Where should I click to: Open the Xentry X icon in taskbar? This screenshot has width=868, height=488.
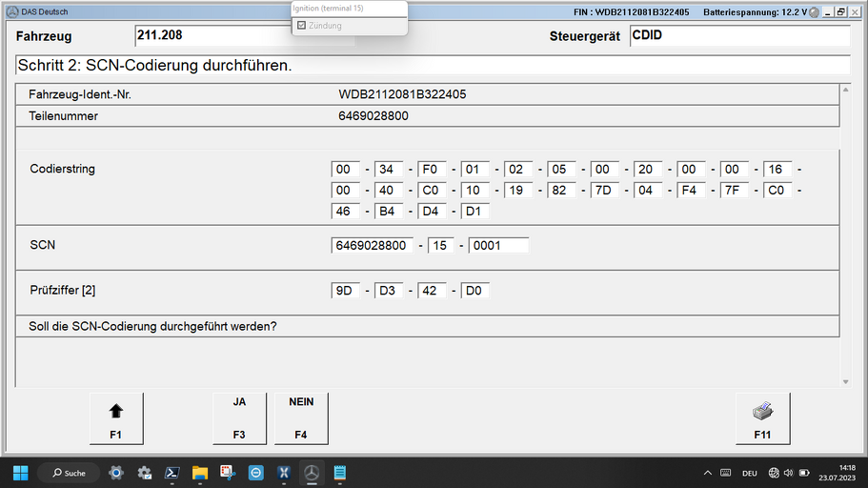click(x=284, y=473)
